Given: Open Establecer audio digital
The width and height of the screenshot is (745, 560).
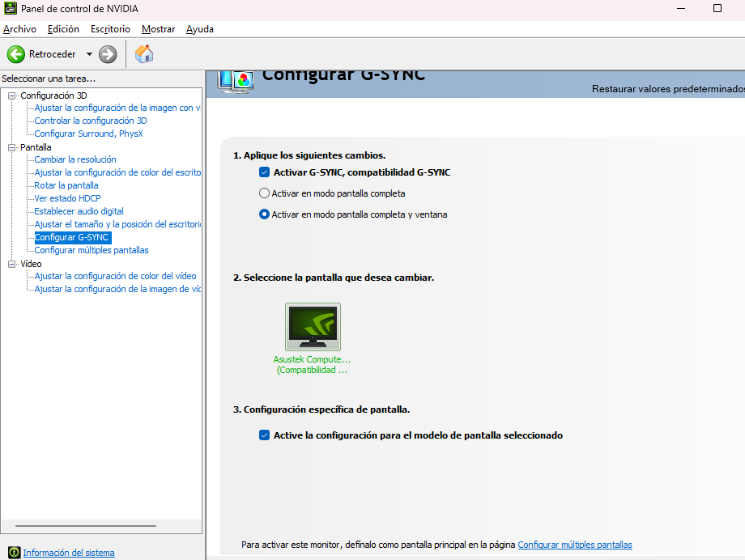Looking at the screenshot, I should [x=79, y=211].
